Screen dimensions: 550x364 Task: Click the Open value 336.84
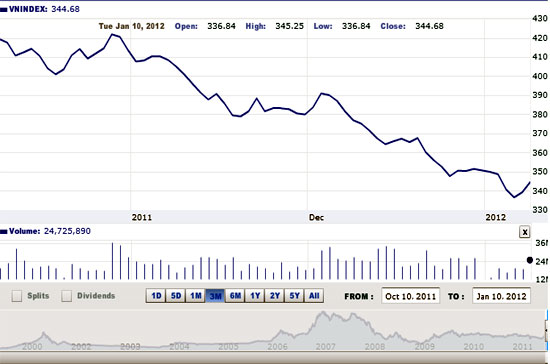tap(221, 26)
